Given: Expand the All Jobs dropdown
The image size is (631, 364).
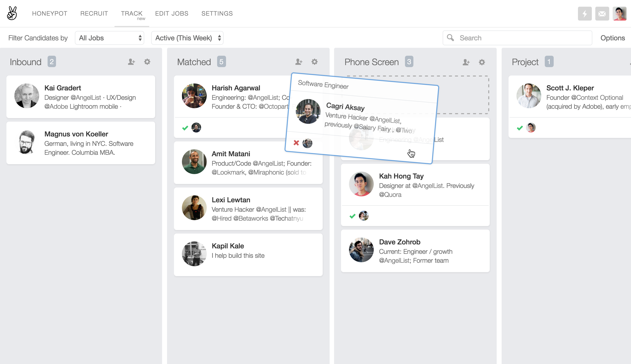Looking at the screenshot, I should tap(110, 38).
